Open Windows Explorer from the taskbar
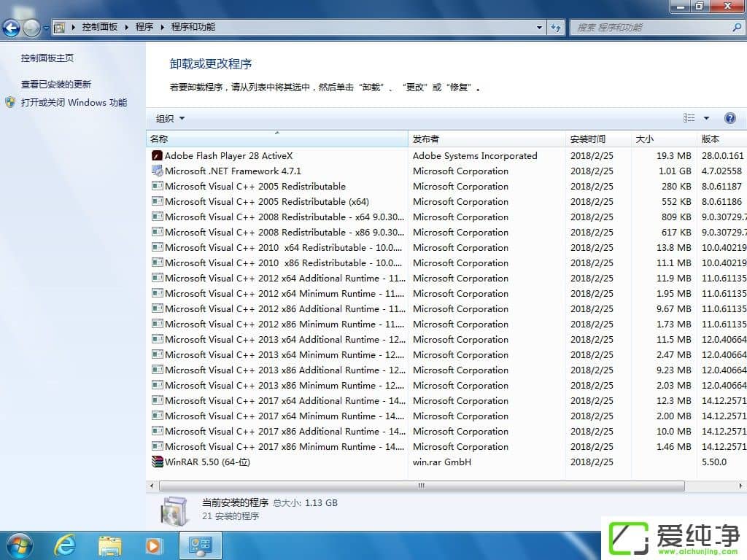The width and height of the screenshot is (747, 560). 109,545
